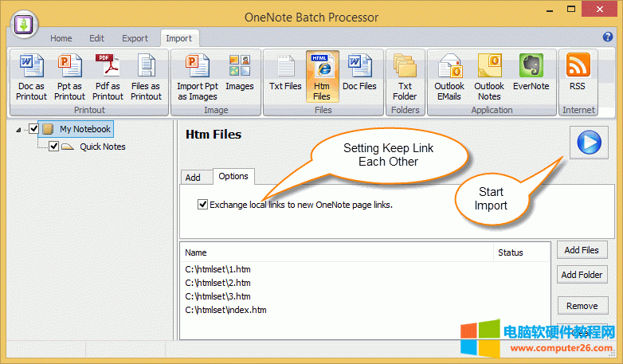
Task: Select file C:\htmlset\2.htm
Action: tap(217, 283)
